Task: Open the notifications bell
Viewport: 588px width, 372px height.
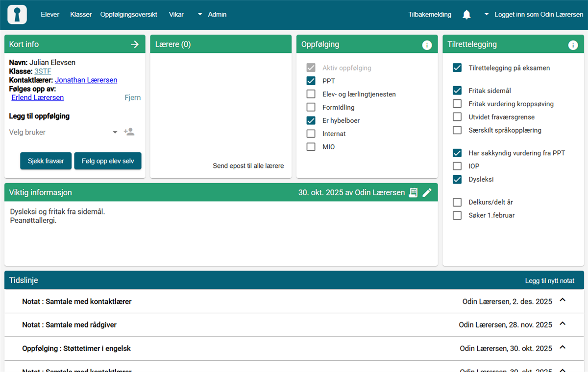Action: click(466, 15)
